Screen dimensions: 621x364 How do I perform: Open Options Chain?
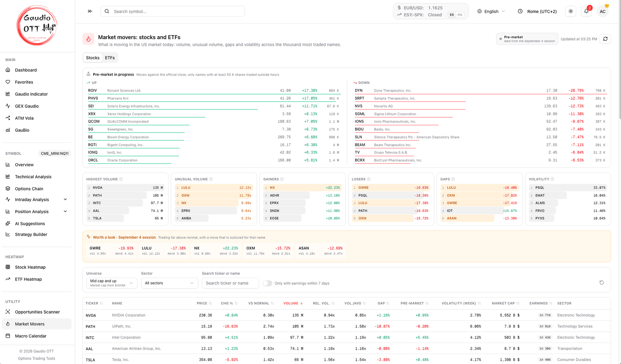[37, 189]
